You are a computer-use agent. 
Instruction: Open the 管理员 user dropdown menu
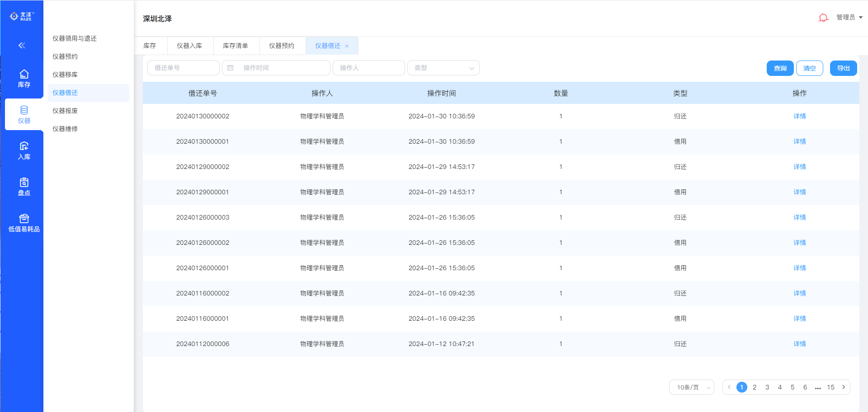pos(849,17)
